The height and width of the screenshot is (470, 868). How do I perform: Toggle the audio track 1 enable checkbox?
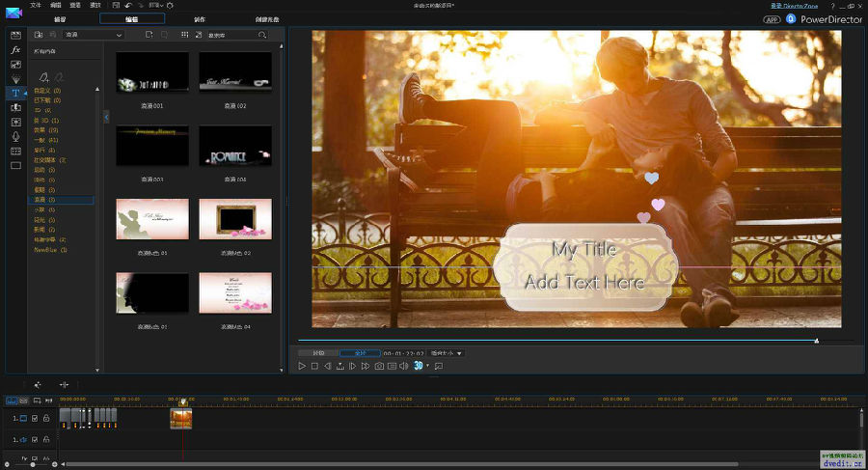(x=35, y=439)
